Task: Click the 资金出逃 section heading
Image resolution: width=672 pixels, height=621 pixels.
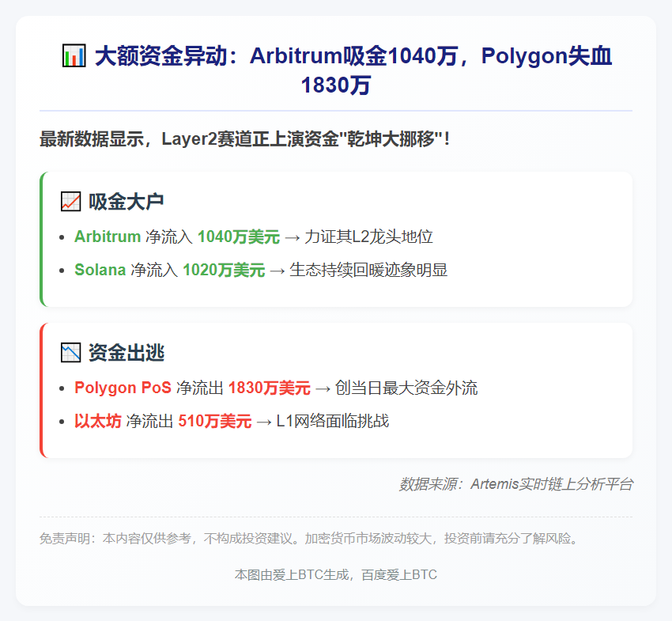Action: (x=126, y=353)
